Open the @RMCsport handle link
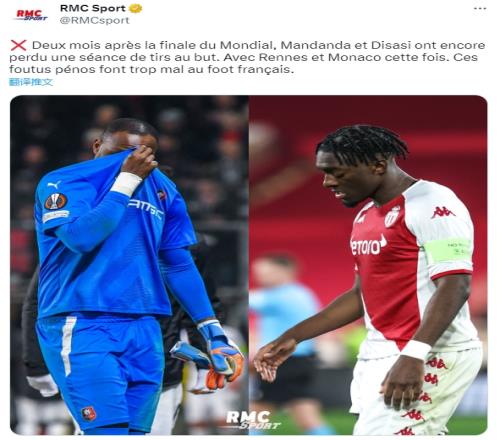This screenshot has width=500, height=440. click(x=94, y=20)
